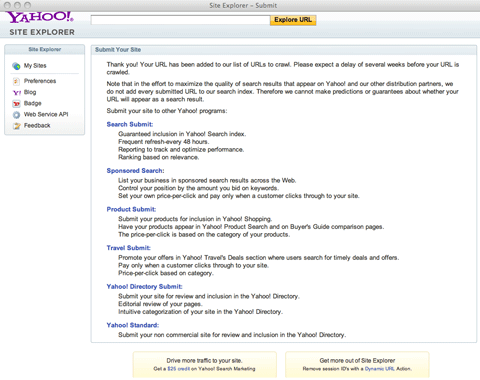The height and width of the screenshot is (380, 480).
Task: Click 'Pay only when a customer clicks' line
Action: click(193, 266)
